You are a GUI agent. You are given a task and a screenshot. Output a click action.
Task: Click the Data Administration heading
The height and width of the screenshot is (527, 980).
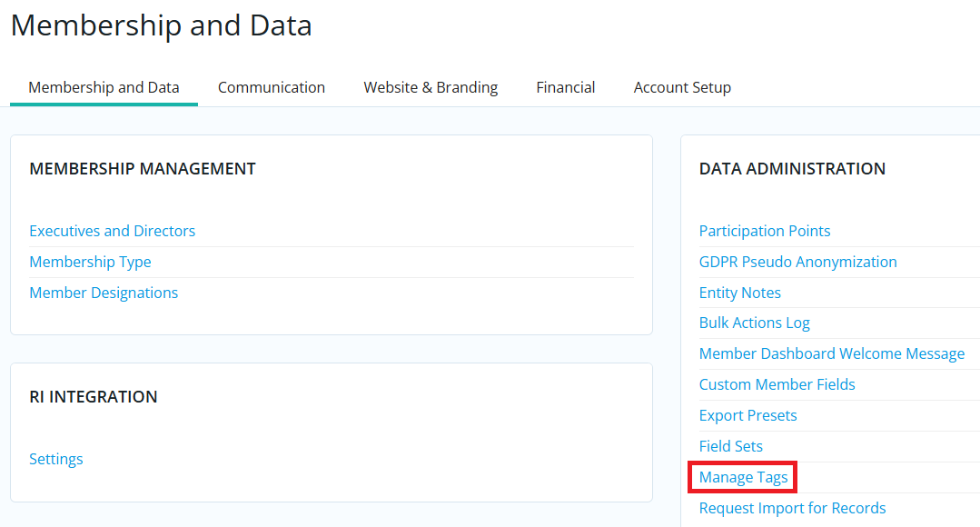(x=792, y=169)
